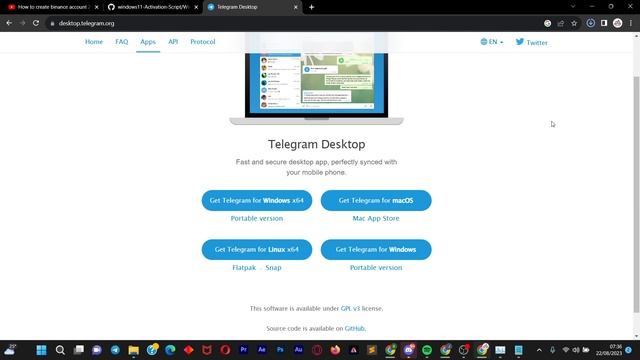Open Wi-Fi network tray icon

tap(566, 350)
